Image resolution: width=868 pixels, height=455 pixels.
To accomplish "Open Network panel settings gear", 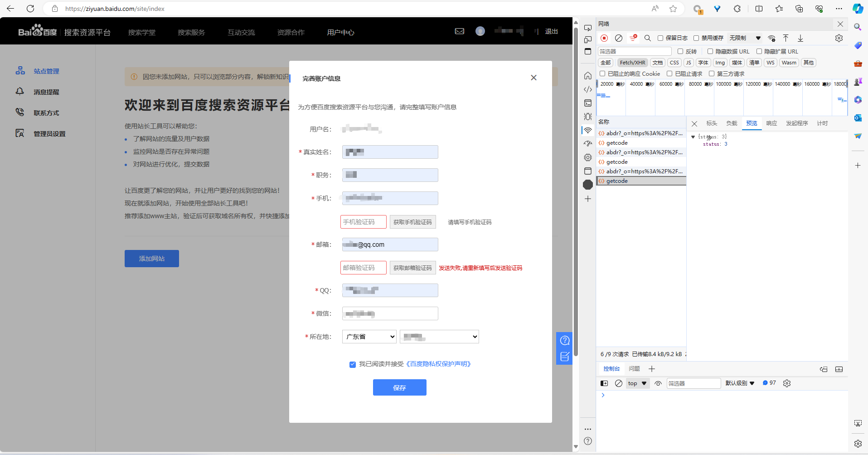I will (x=839, y=38).
